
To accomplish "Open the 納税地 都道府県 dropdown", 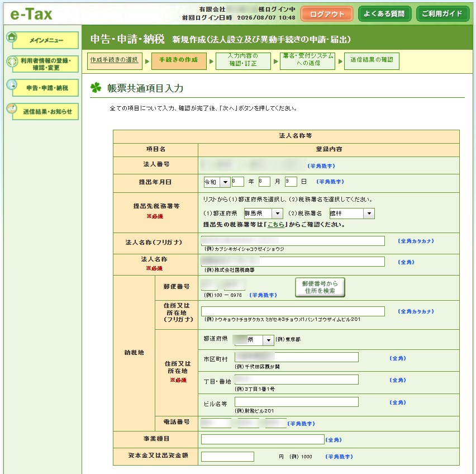I will click(253, 340).
